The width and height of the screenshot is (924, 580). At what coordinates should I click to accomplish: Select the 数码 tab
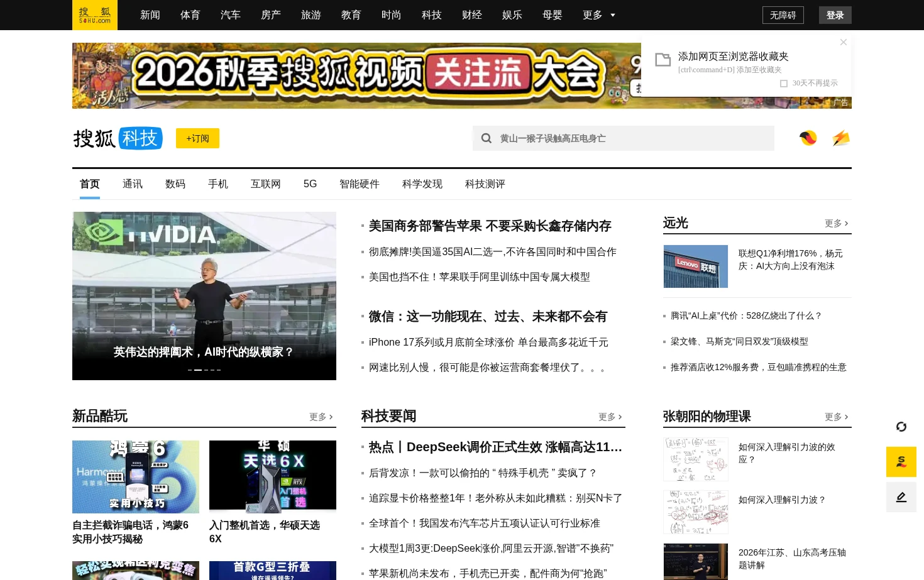pyautogui.click(x=175, y=184)
